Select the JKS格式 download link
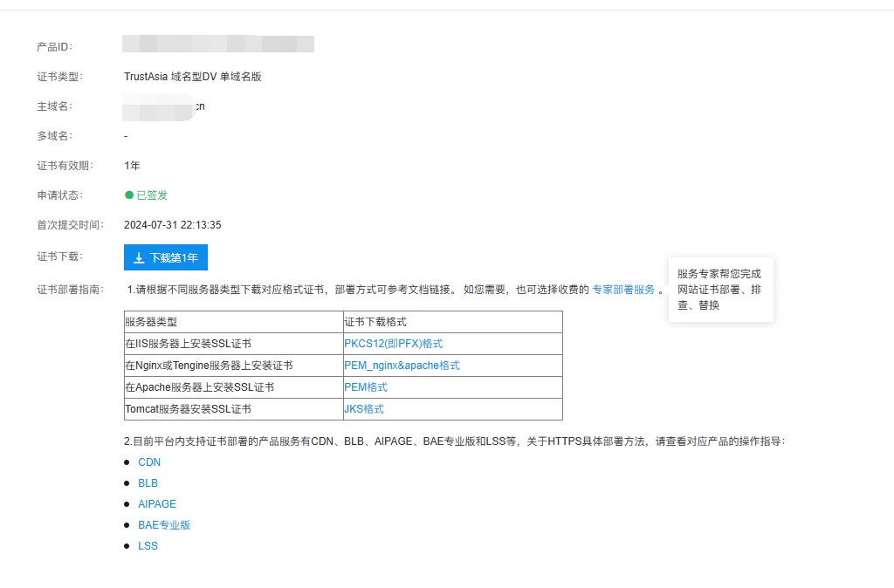Screen dimensions: 894x588 click(364, 409)
